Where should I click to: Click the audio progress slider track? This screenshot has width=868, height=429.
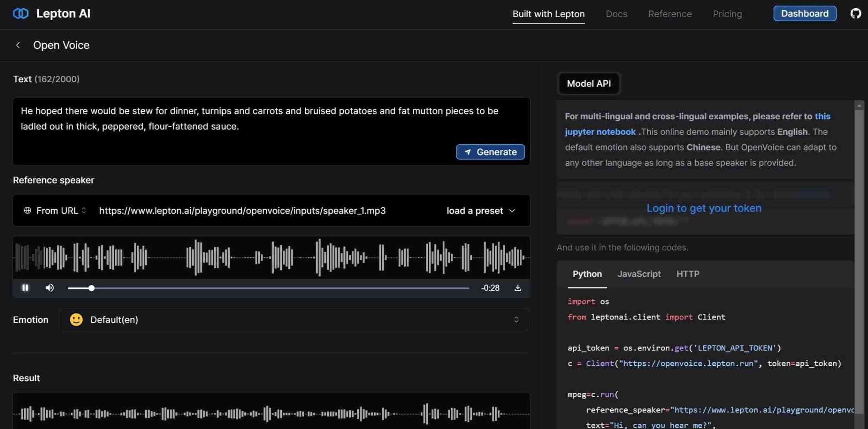(x=268, y=288)
